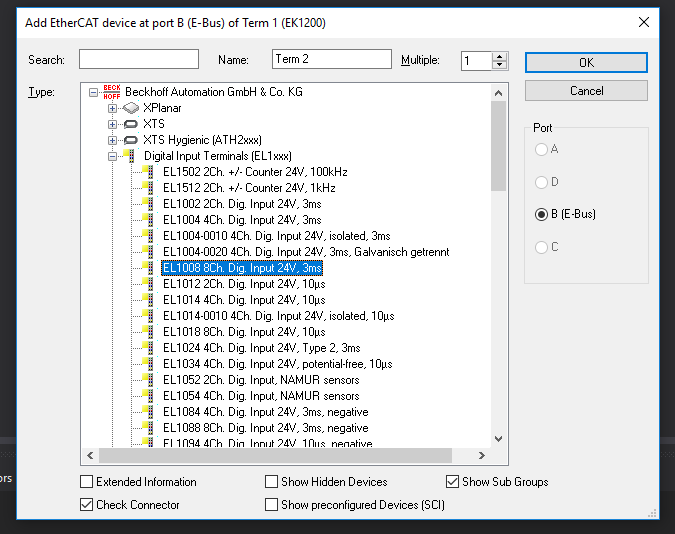The image size is (675, 534).
Task: Click the horizontal scroll left arrow
Action: coord(90,455)
